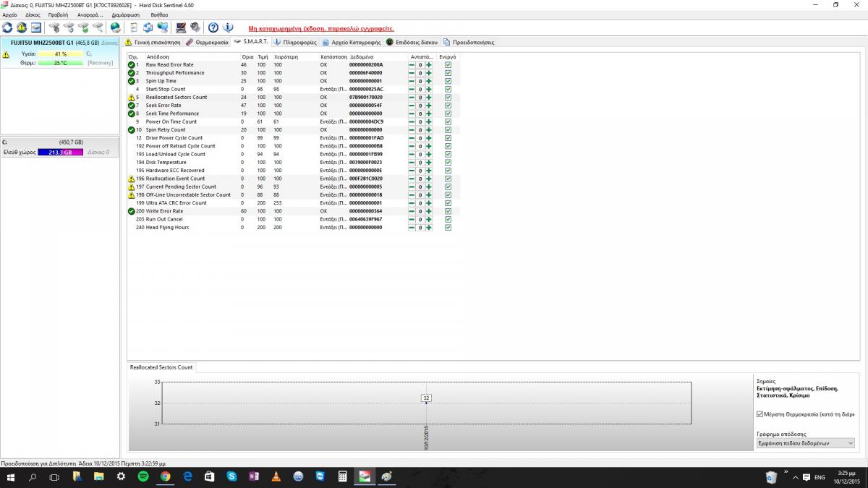Toggle the Μέγιστη Θερμοκρασία checkbox
Viewport: 868px width, 488px height.
(759, 414)
